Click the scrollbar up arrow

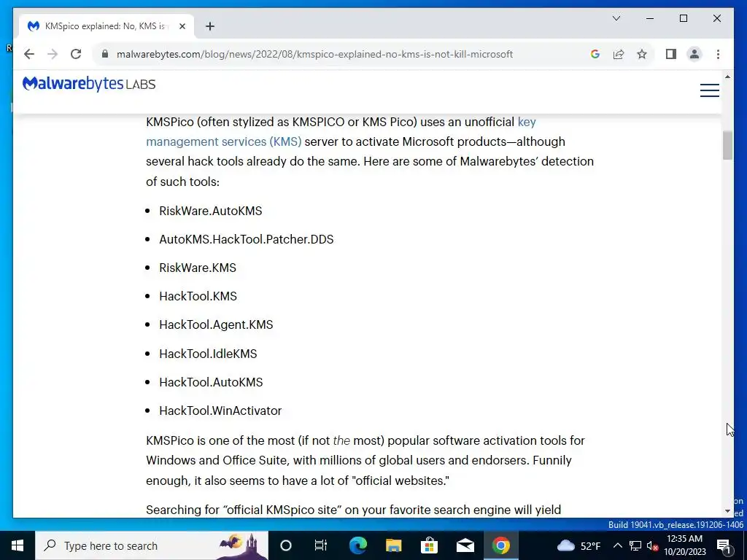coord(727,77)
